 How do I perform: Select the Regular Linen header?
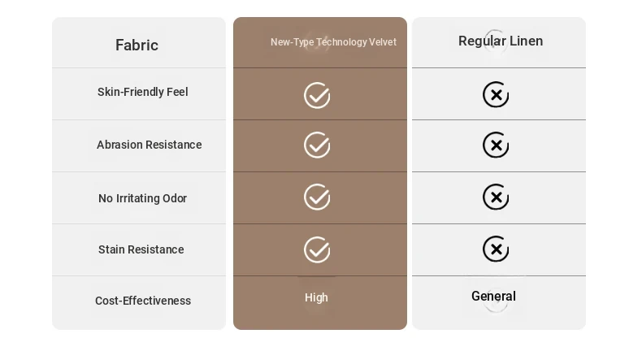[x=501, y=41]
